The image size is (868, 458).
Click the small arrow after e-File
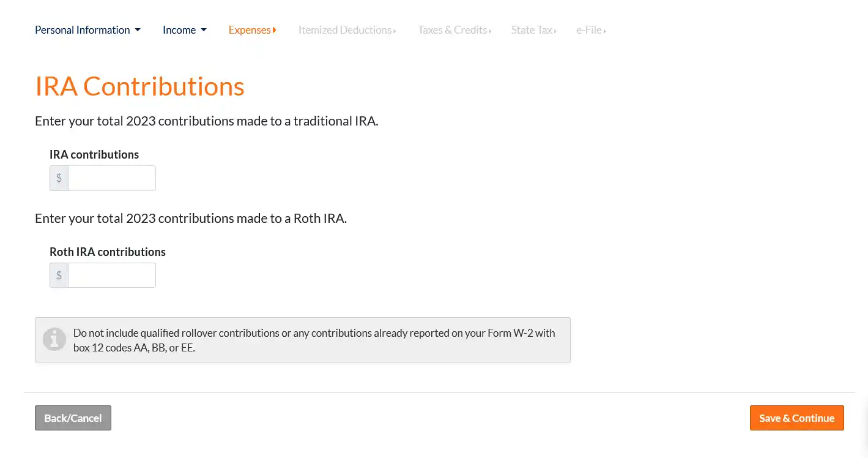pyautogui.click(x=604, y=31)
